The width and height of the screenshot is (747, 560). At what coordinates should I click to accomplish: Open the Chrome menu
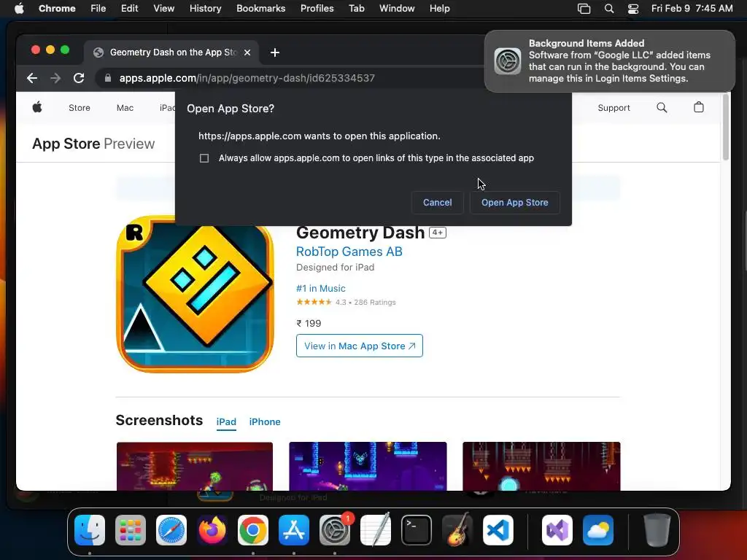coord(57,9)
